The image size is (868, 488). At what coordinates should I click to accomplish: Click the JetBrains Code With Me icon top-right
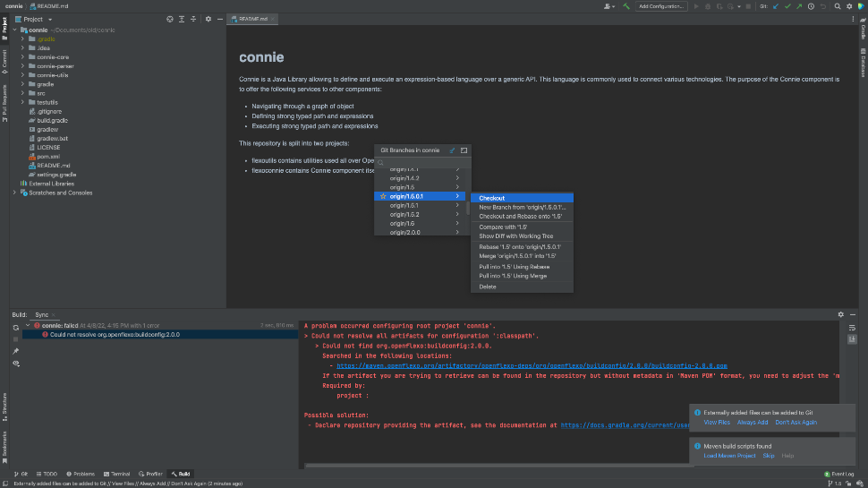pos(861,6)
